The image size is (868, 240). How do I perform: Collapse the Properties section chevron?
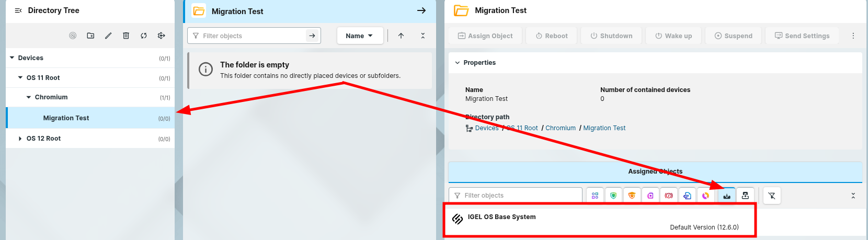(x=458, y=63)
